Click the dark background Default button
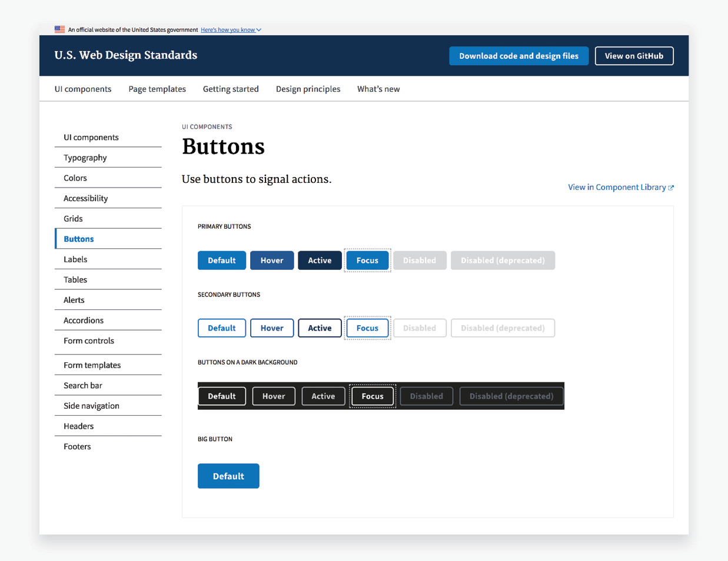728x561 pixels. click(x=222, y=396)
